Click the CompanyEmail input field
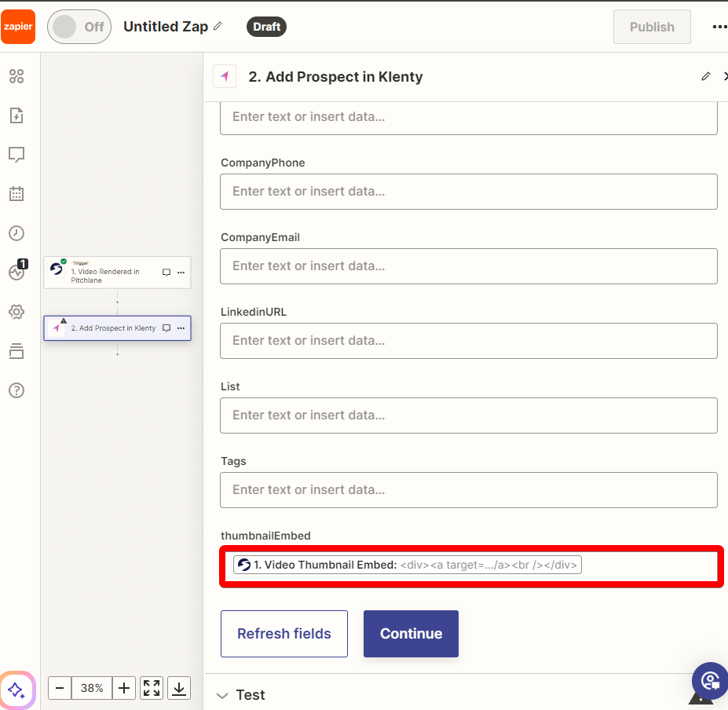Image resolution: width=728 pixels, height=710 pixels. tap(469, 266)
